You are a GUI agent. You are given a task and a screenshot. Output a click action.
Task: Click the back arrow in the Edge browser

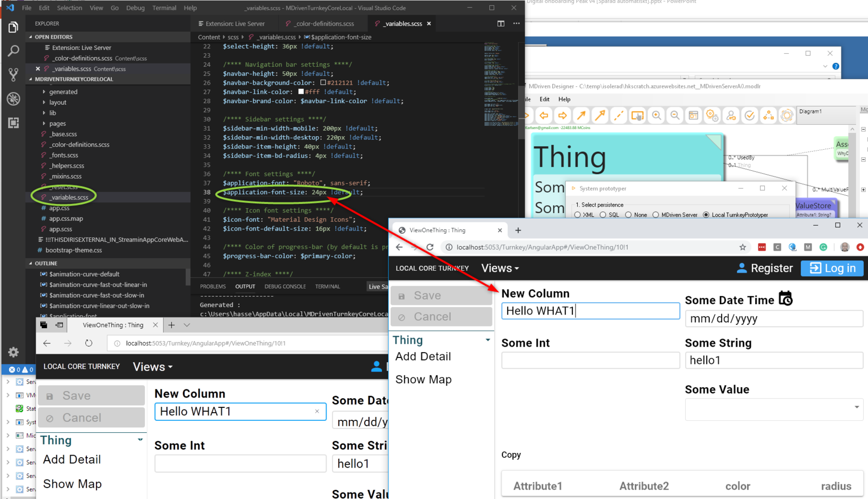pyautogui.click(x=47, y=343)
